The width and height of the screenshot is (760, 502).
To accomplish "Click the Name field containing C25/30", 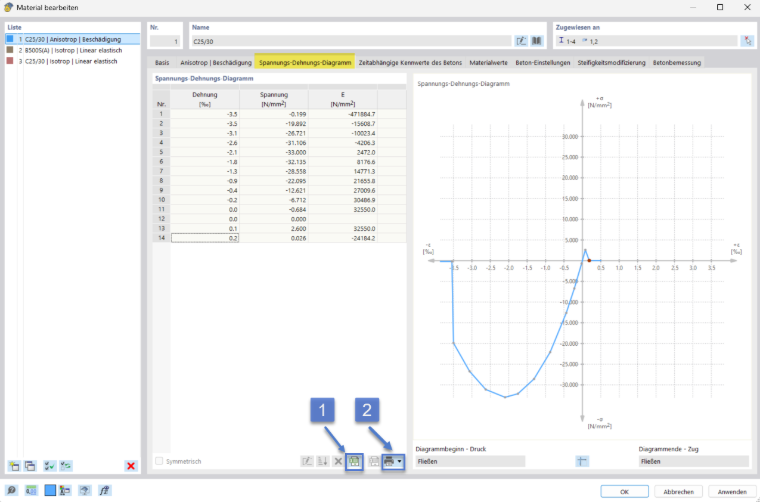I will [x=351, y=41].
